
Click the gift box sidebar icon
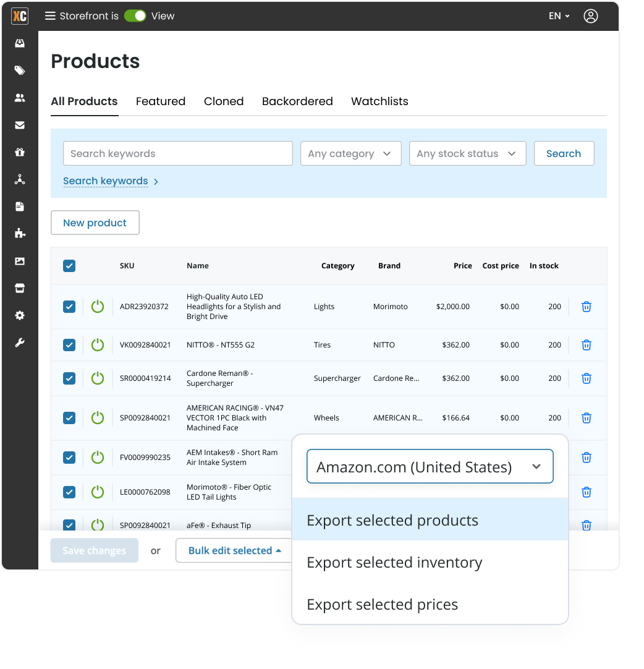click(20, 152)
